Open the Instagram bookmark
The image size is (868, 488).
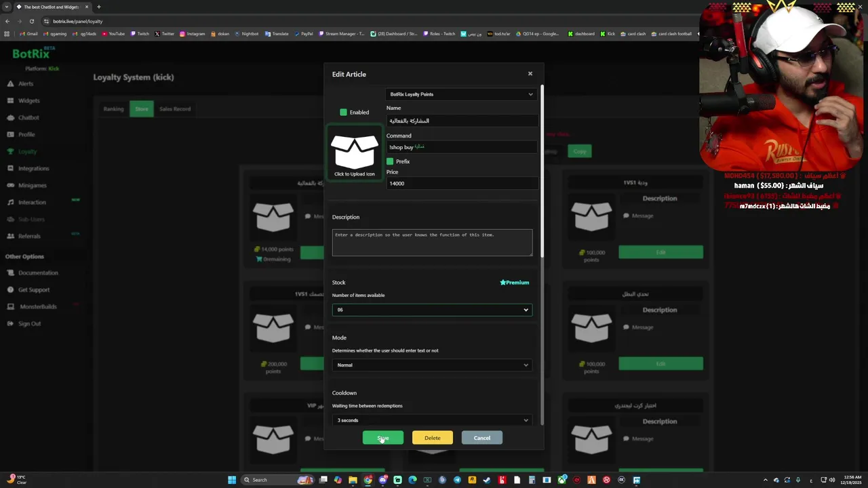pyautogui.click(x=192, y=34)
